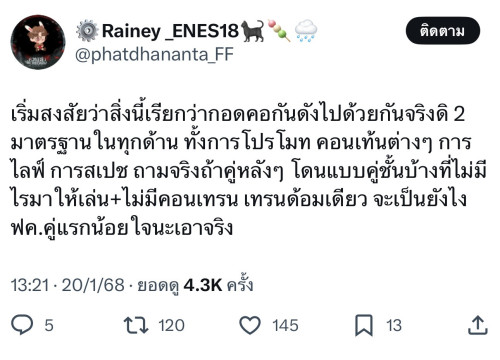Bookmark this tweet with bookmark icon
Viewport: 500px width, 360px height.
[x=364, y=325]
